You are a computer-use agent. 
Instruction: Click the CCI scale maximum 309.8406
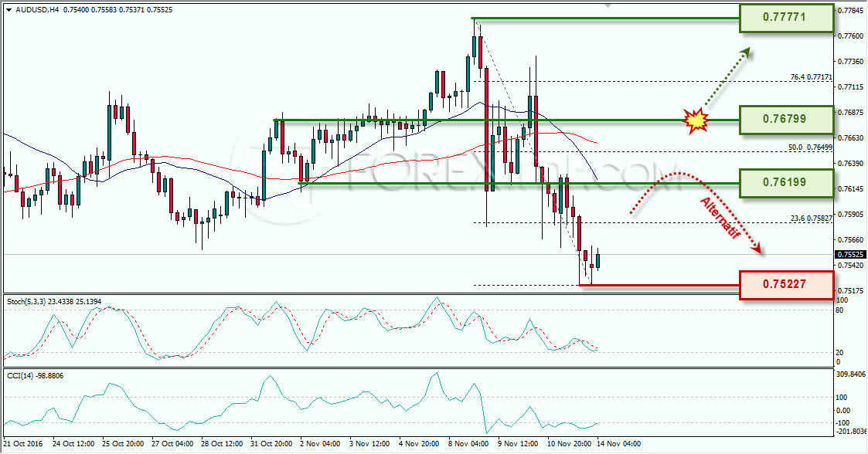[x=849, y=374]
